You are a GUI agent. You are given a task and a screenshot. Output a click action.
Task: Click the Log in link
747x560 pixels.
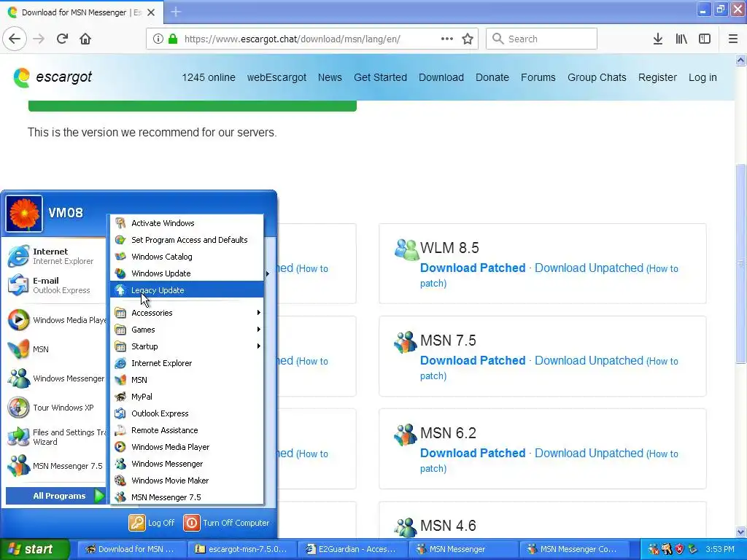click(703, 77)
